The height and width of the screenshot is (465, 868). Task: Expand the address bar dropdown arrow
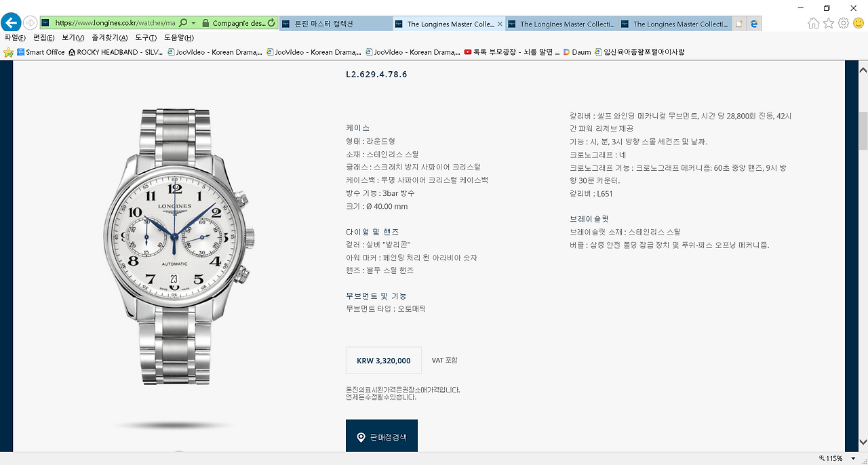pos(193,23)
